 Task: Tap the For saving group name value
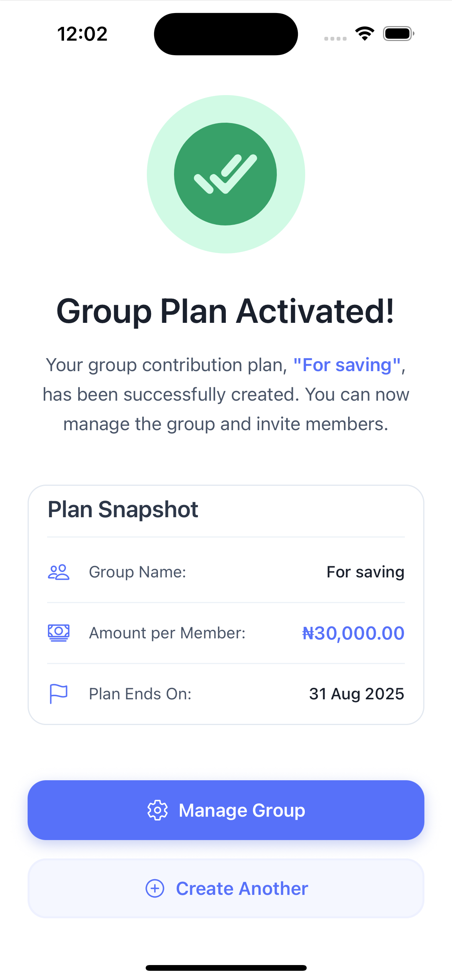(365, 572)
